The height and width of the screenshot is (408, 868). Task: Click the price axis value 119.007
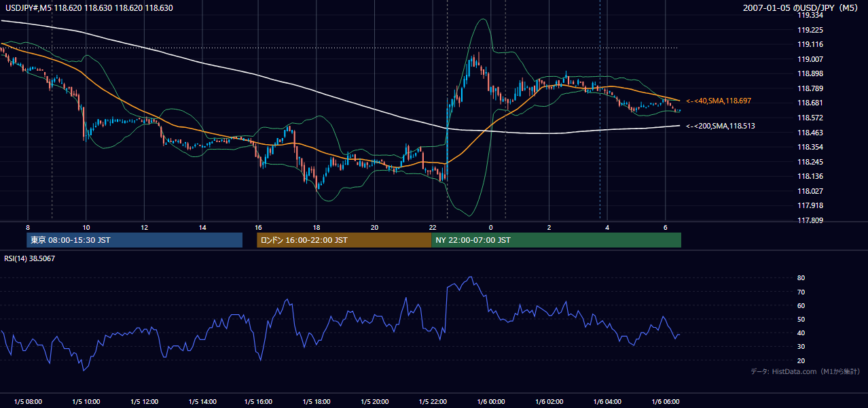coord(810,59)
